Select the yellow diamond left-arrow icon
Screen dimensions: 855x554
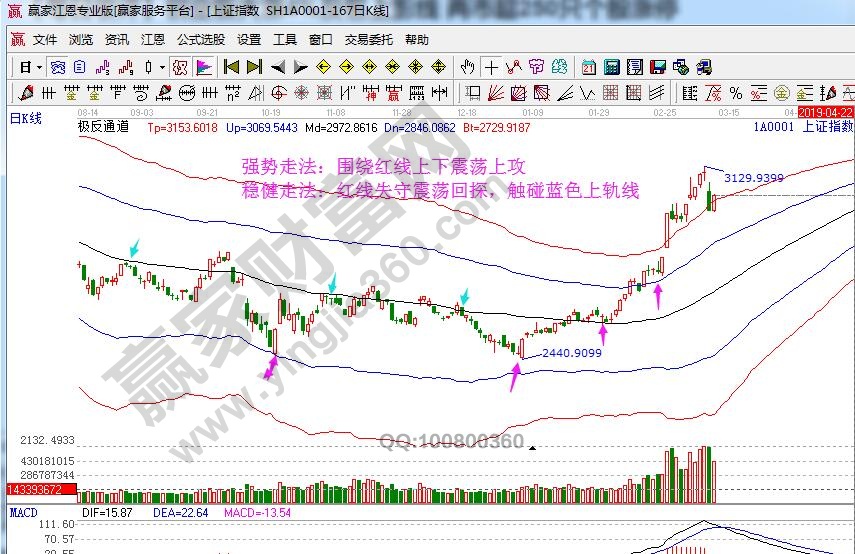click(x=323, y=68)
